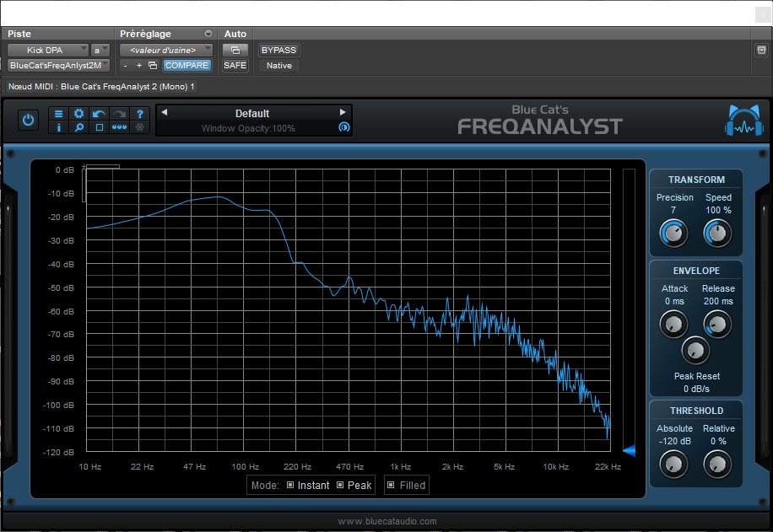Toggle the plugin power button
This screenshot has width=773, height=532.
[28, 121]
